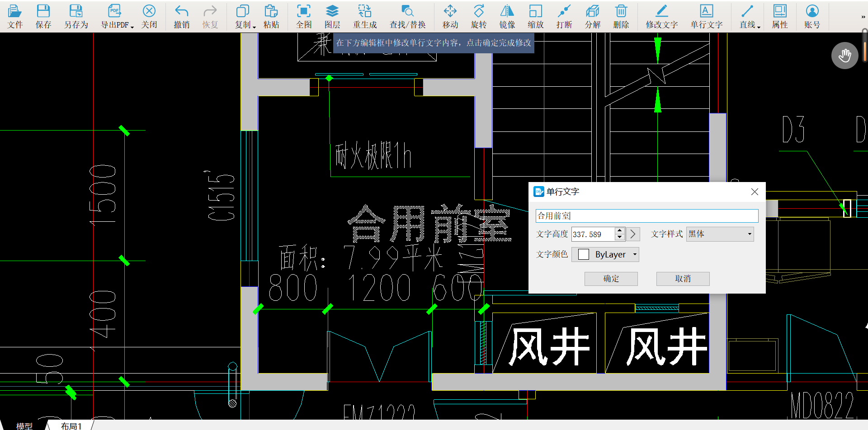The image size is (868, 430).
Task: Click the 导出PDF export icon
Action: click(x=115, y=17)
